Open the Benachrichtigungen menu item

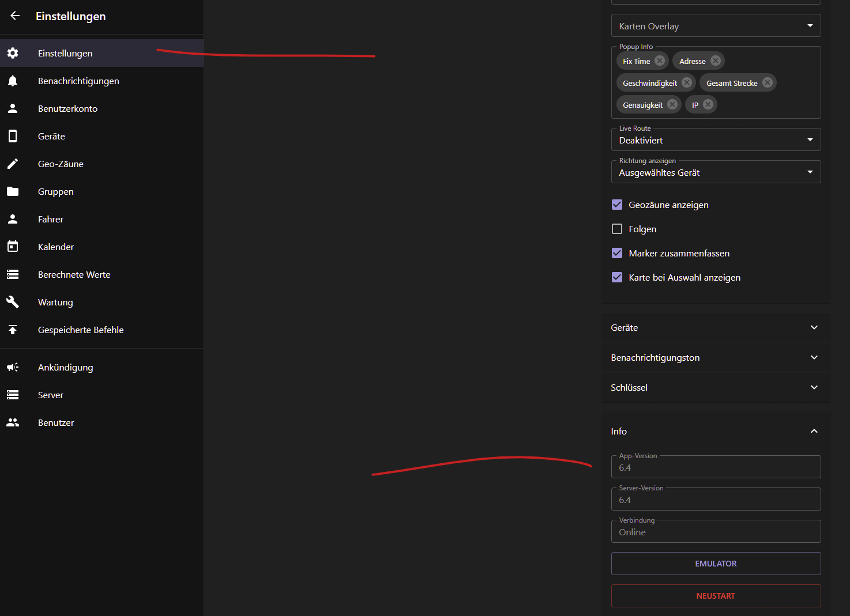point(101,81)
